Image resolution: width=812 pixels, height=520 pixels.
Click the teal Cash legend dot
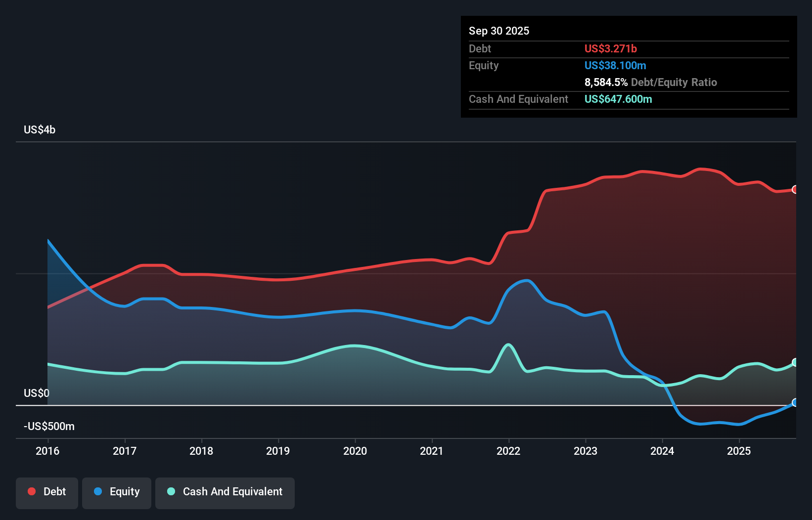coord(171,491)
